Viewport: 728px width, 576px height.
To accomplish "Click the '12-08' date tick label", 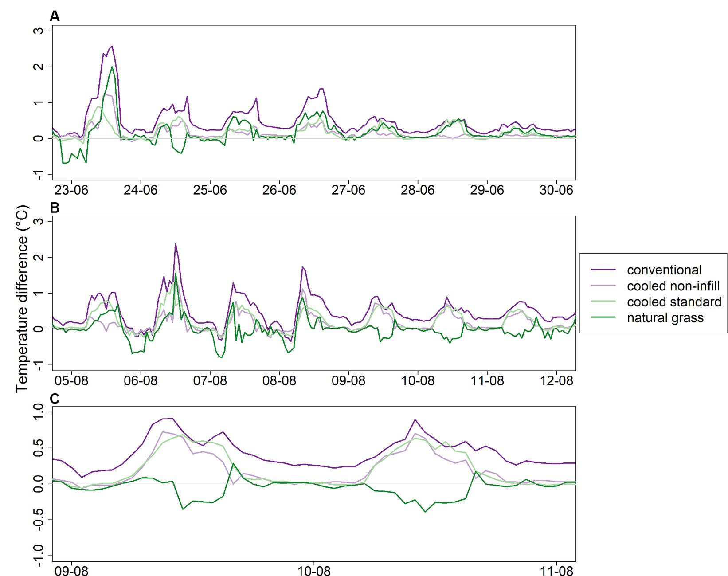I will 556,381.
